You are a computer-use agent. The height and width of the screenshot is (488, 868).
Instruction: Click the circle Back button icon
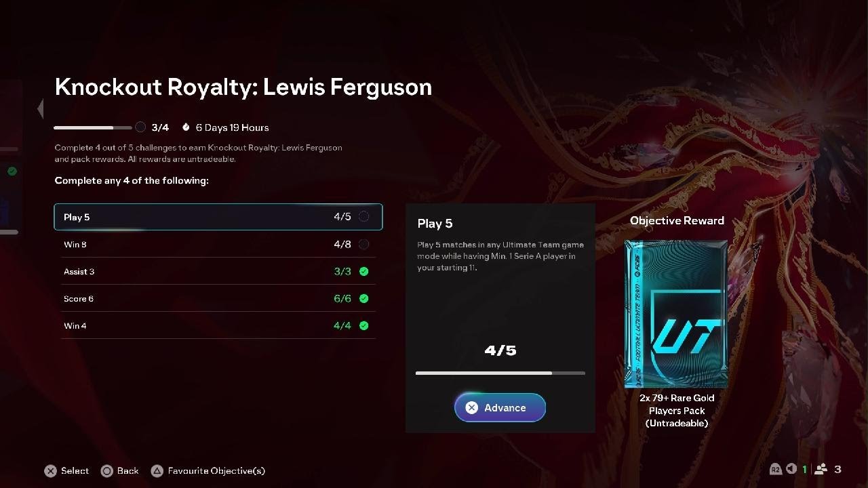pyautogui.click(x=106, y=471)
